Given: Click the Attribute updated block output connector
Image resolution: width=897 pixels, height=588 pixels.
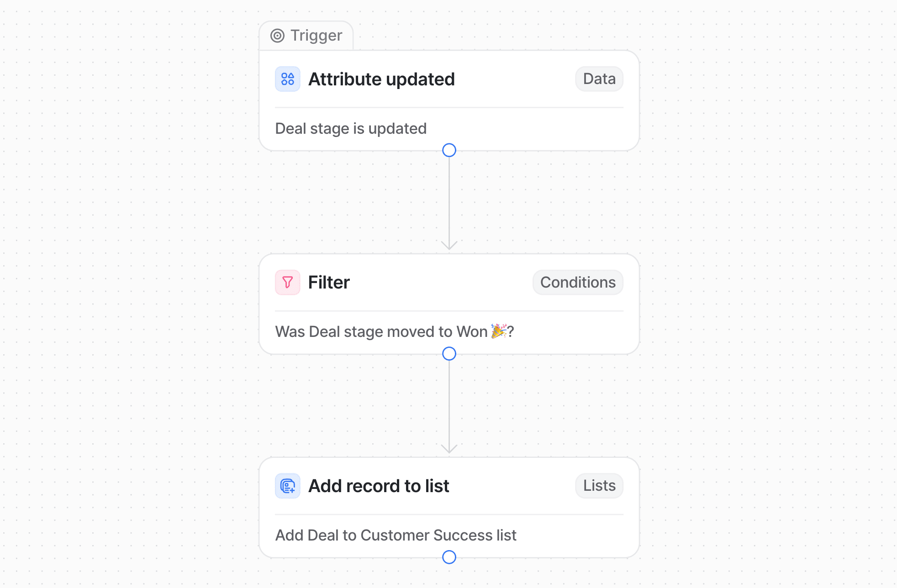Looking at the screenshot, I should point(449,150).
